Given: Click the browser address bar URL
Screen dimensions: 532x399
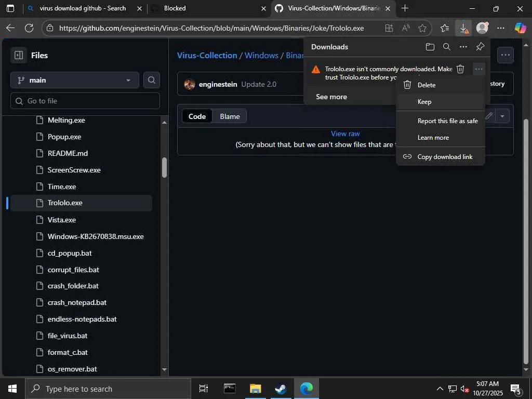Looking at the screenshot, I should pyautogui.click(x=211, y=28).
